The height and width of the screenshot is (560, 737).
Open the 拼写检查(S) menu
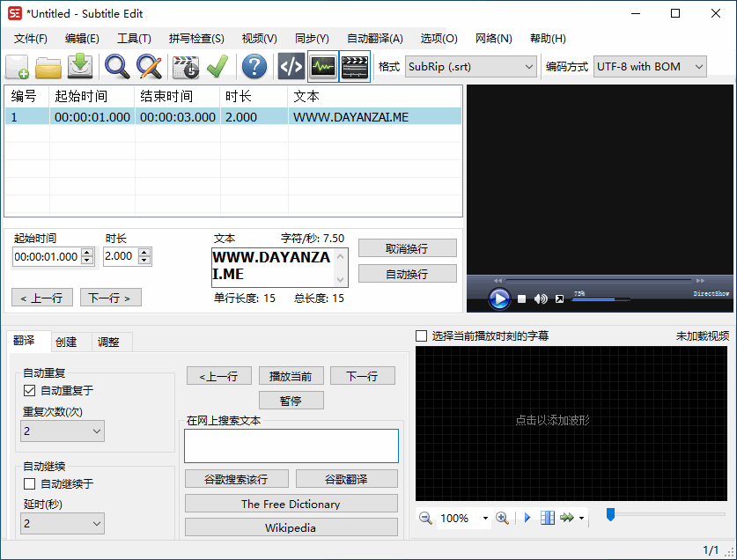[x=196, y=39]
